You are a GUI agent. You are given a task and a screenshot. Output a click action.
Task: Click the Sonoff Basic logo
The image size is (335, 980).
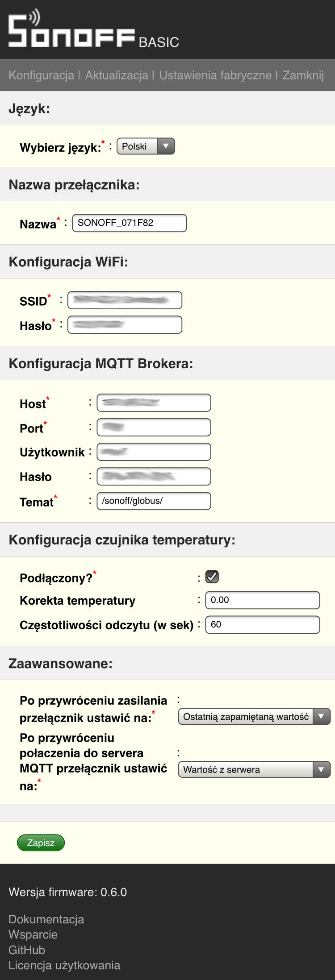93,30
